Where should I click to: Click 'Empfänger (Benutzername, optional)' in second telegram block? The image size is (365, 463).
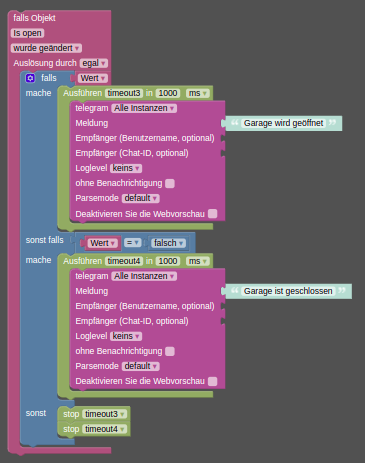[x=145, y=306]
